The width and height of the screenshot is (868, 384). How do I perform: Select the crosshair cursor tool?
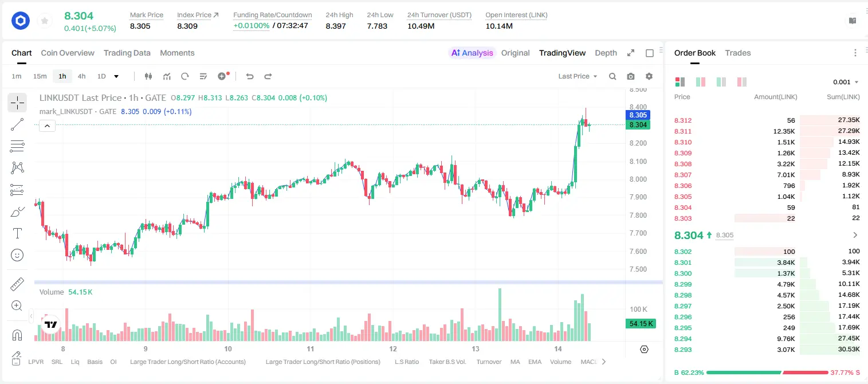tap(17, 103)
